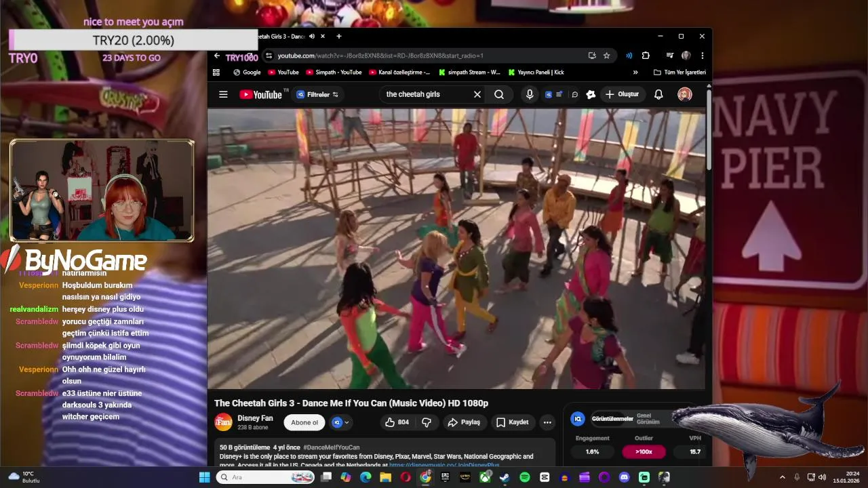Bookmark this page with star icon
Viewport: 868px width, 488px height.
[x=607, y=56]
